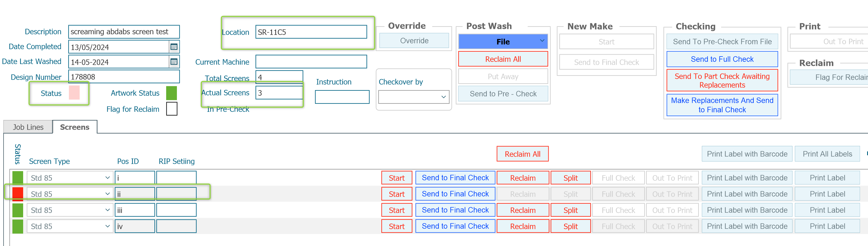Click the green status square for row i

18,178
